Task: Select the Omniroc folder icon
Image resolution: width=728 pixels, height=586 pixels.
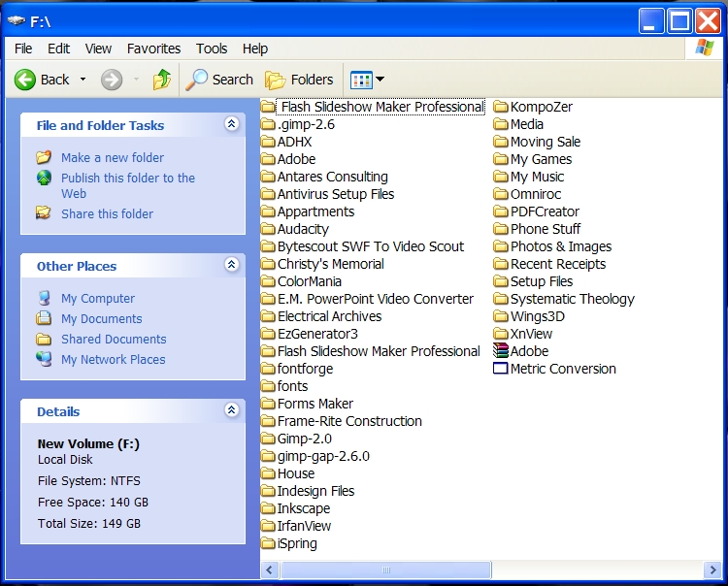Action: (x=501, y=194)
